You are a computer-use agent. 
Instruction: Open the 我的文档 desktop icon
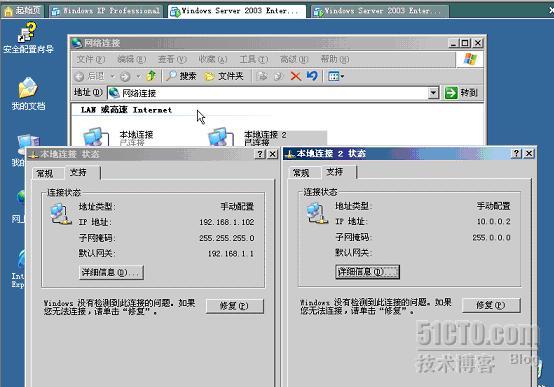click(28, 93)
